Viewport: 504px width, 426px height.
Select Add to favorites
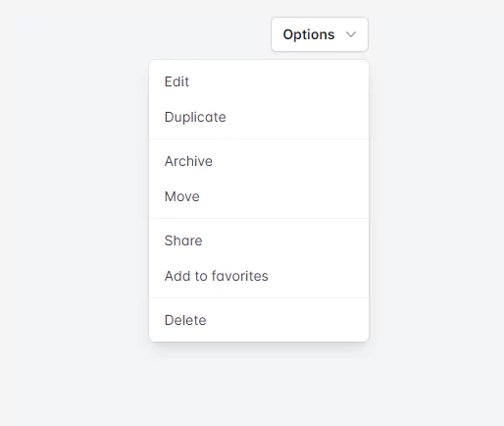point(259,276)
